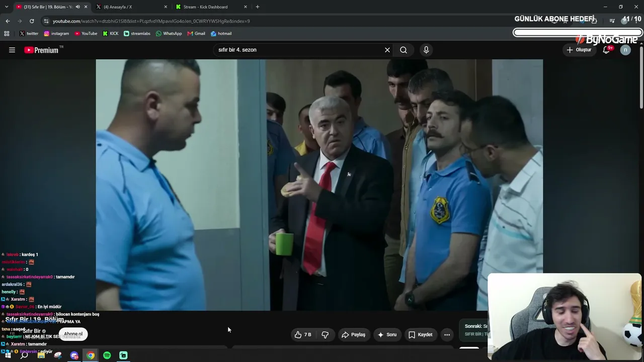Start voice search with the microphone

point(426,50)
